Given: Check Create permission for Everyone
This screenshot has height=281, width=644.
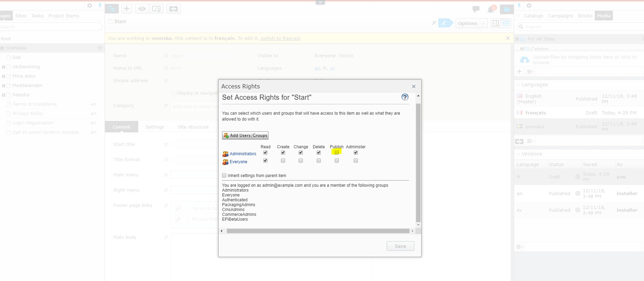Looking at the screenshot, I should pyautogui.click(x=283, y=161).
